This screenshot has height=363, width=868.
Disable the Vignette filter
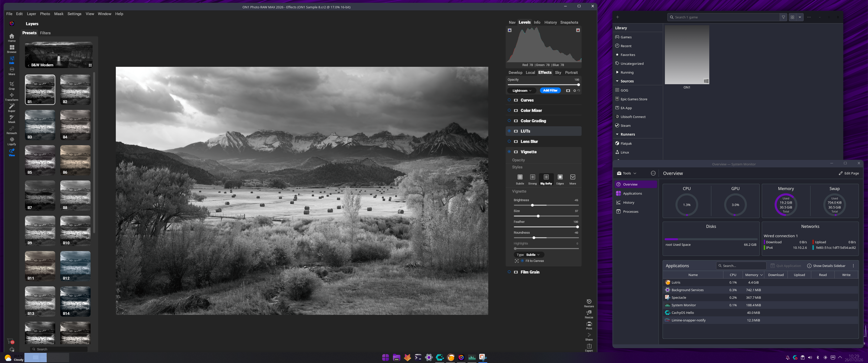pyautogui.click(x=509, y=152)
